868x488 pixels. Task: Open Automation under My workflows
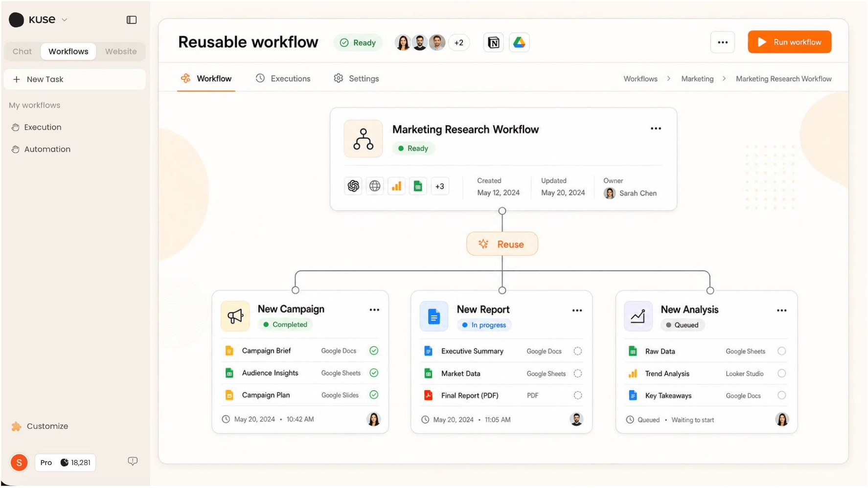click(x=47, y=149)
